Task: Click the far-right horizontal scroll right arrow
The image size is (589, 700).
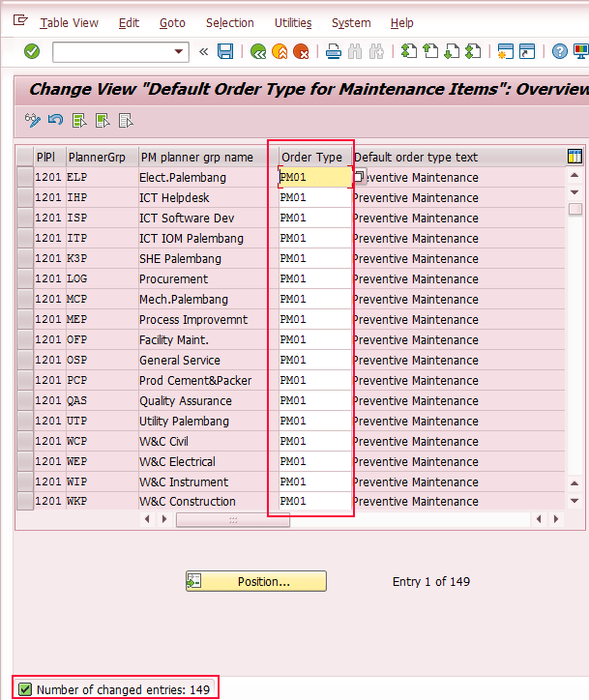Action: point(556,519)
